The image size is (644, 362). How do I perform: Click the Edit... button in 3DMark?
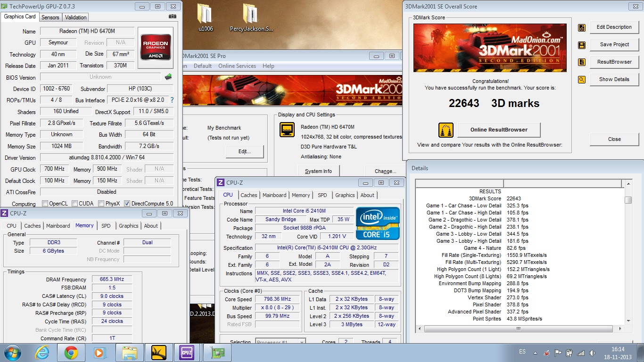click(244, 152)
